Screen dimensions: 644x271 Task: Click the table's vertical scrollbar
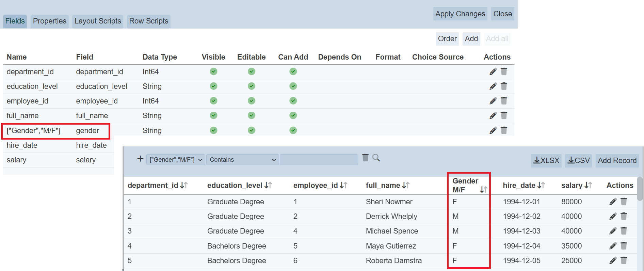coord(640,189)
